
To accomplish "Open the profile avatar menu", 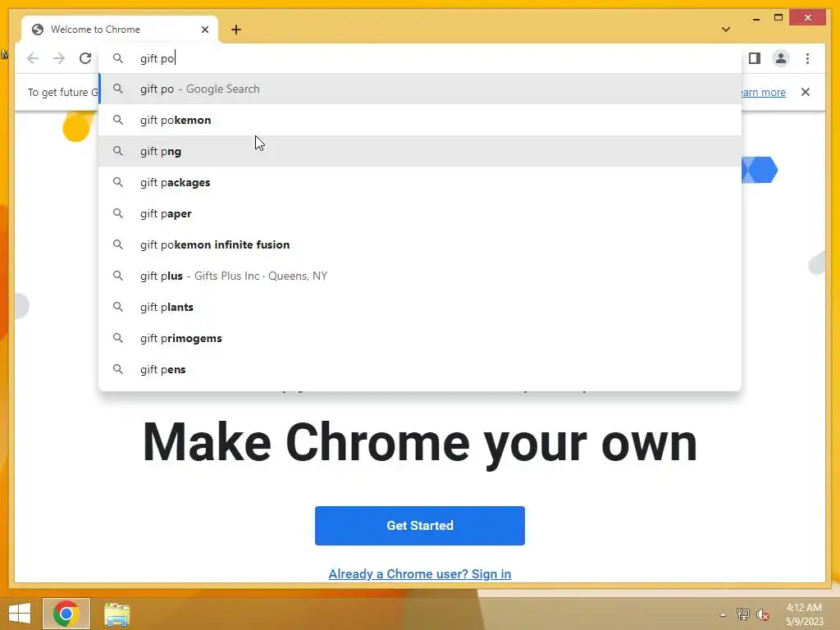I will [781, 58].
